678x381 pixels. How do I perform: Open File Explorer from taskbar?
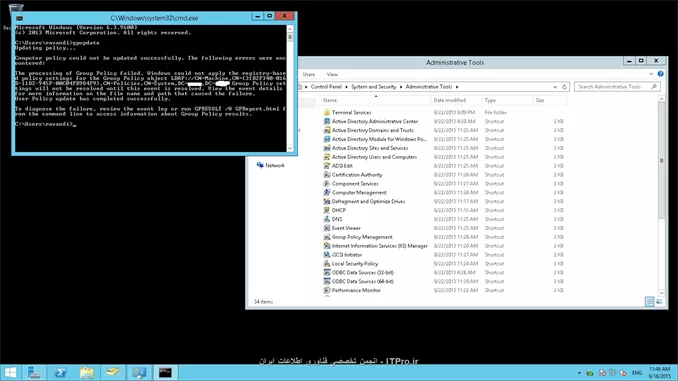(86, 372)
